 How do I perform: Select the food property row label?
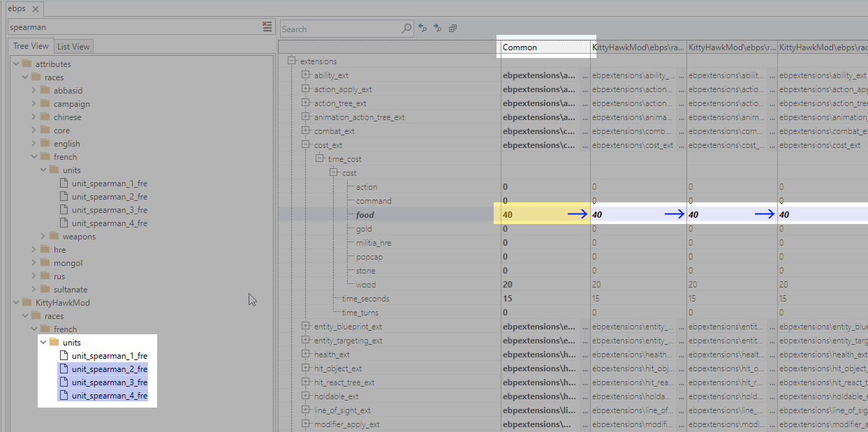click(x=365, y=215)
